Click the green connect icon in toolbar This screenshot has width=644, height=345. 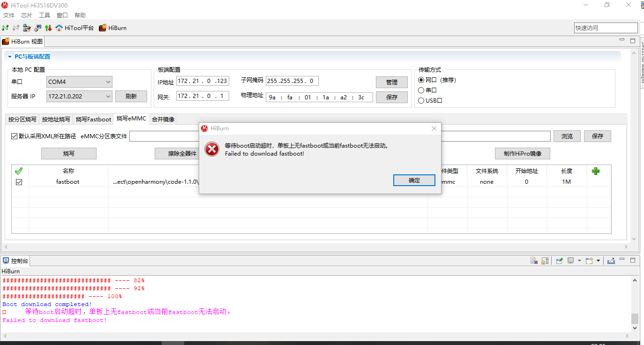(5, 28)
